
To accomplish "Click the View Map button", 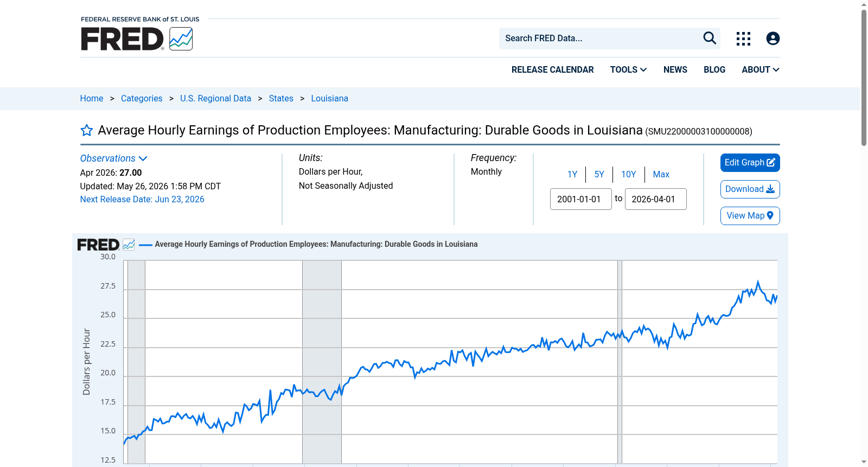I will (x=750, y=216).
